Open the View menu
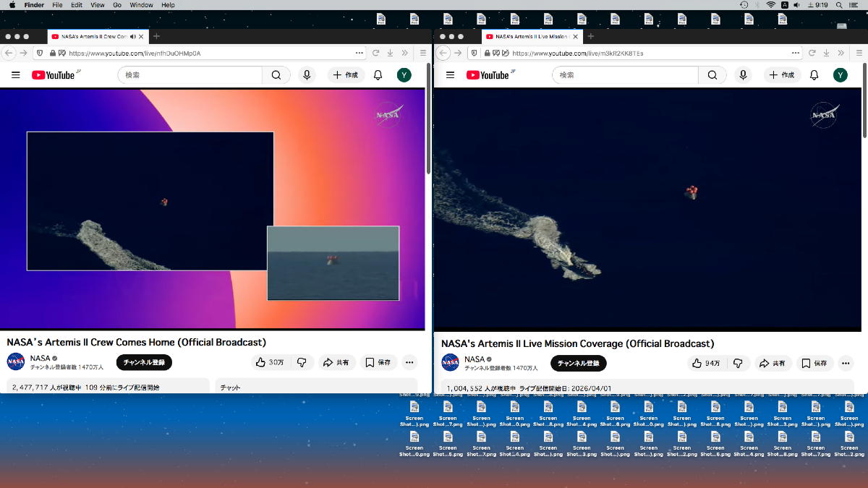This screenshot has width=868, height=488. pos(97,5)
